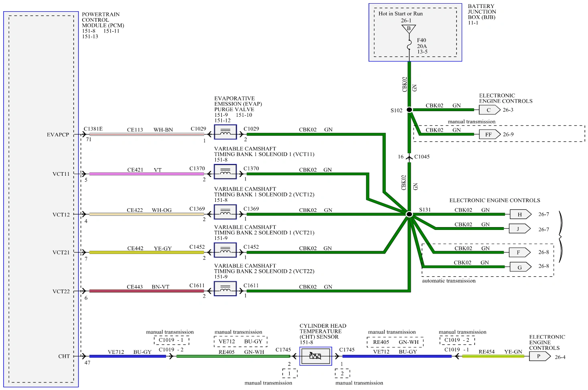
Task: Click the EVAP purge valve solenoid symbol
Action: pyautogui.click(x=225, y=132)
